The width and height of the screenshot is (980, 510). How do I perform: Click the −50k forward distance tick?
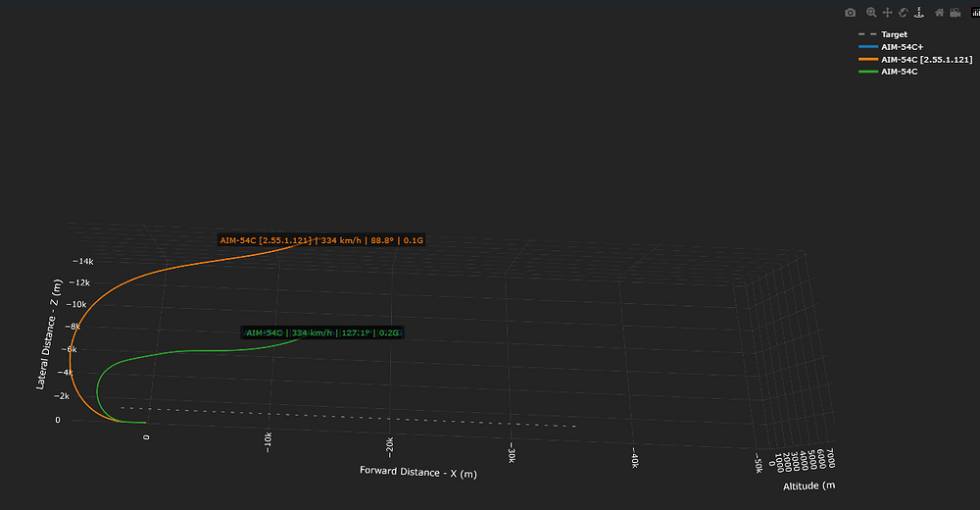pos(759,463)
